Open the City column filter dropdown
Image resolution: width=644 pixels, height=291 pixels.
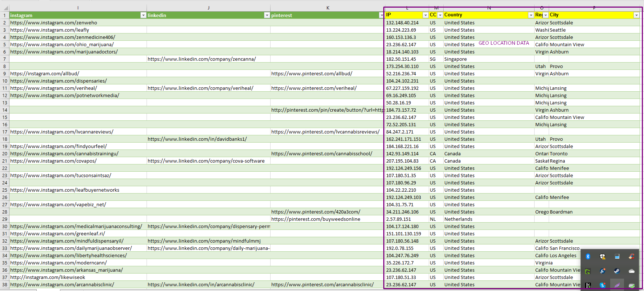pos(636,15)
